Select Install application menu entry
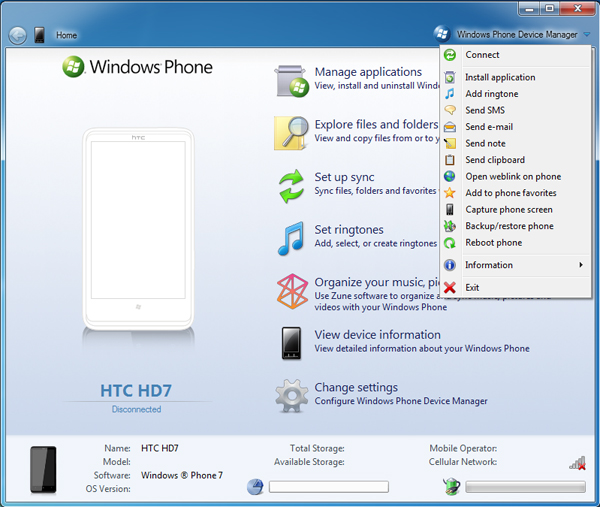 500,77
